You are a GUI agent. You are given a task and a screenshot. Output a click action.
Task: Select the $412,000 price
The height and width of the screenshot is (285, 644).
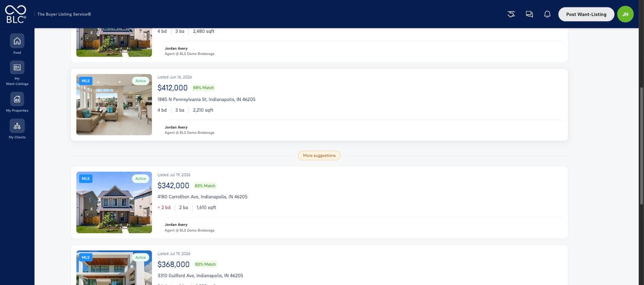pos(172,88)
